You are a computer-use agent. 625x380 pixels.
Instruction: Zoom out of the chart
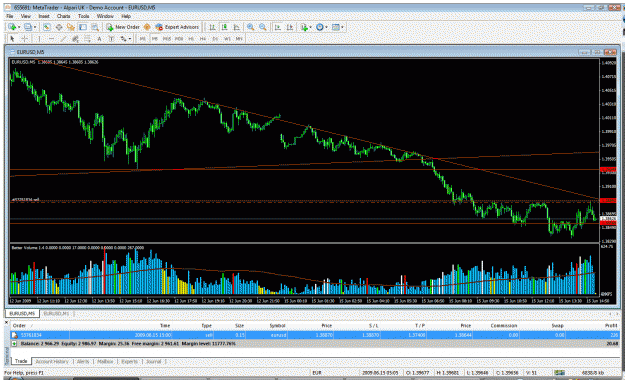263,27
